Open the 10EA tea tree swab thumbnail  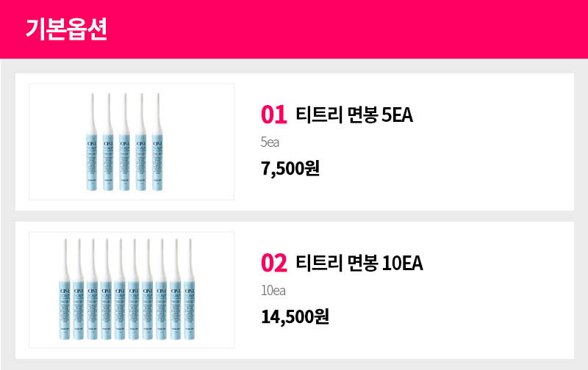pos(132,290)
